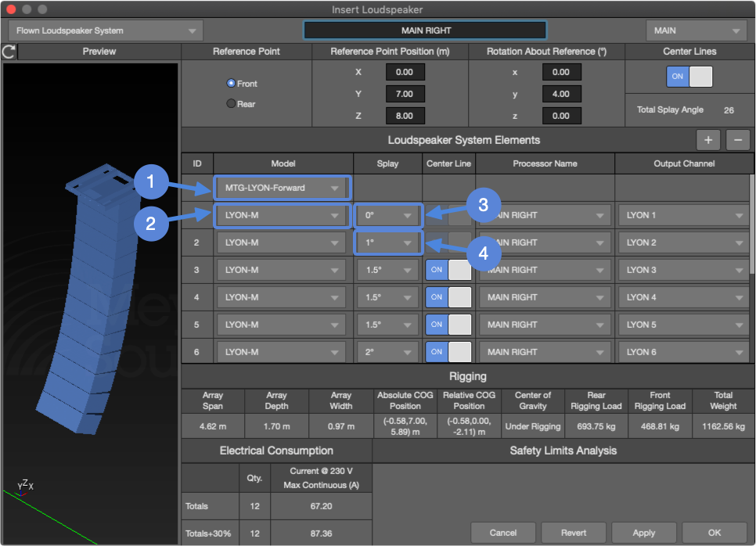The image size is (756, 546).
Task: Change processor name for element 5
Action: 545,325
